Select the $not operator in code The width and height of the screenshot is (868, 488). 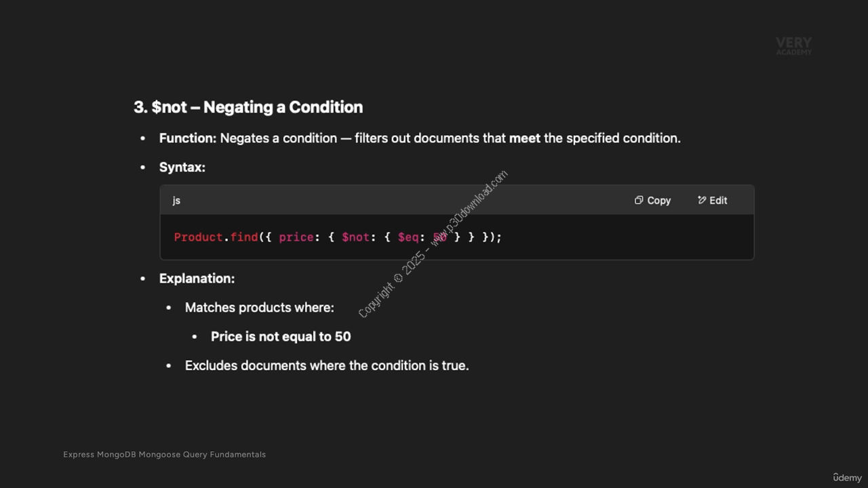(x=356, y=237)
